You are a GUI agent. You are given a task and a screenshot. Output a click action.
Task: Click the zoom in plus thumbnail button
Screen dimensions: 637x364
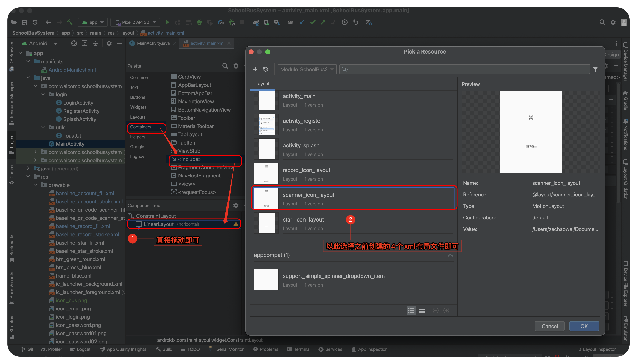[446, 310]
